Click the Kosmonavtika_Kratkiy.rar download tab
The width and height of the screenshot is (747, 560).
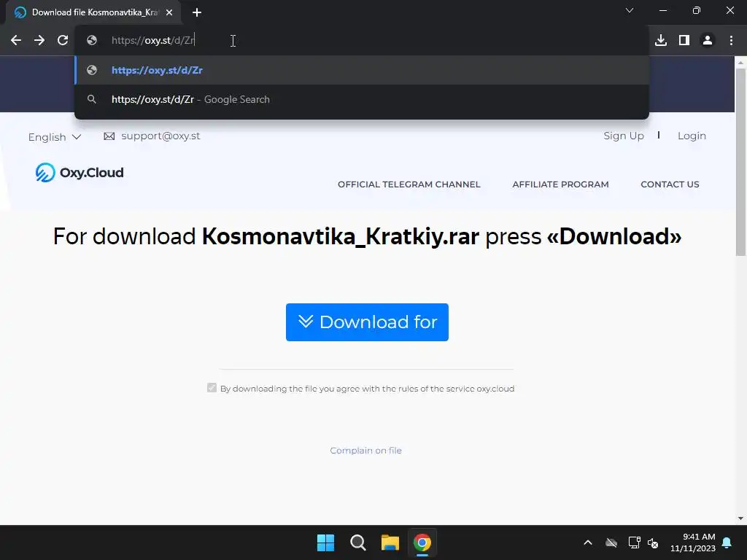(93, 12)
